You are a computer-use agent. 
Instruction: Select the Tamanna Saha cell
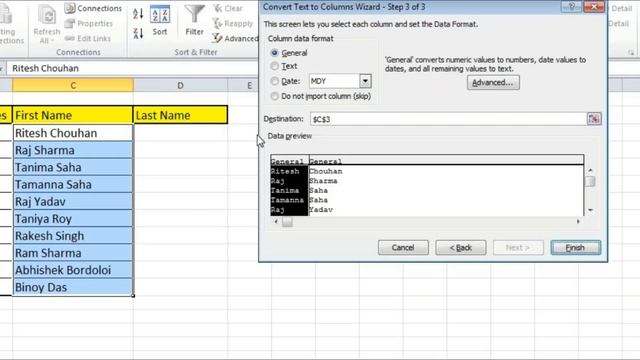[73, 184]
